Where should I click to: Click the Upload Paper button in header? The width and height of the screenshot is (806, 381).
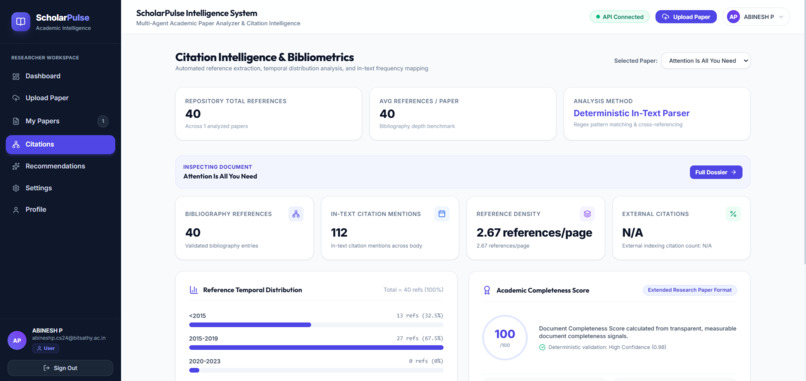[x=686, y=17]
